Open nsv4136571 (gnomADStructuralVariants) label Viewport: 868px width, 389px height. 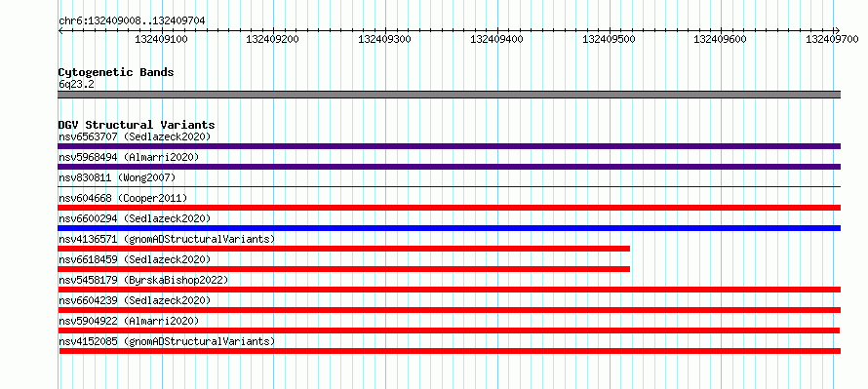click(167, 239)
